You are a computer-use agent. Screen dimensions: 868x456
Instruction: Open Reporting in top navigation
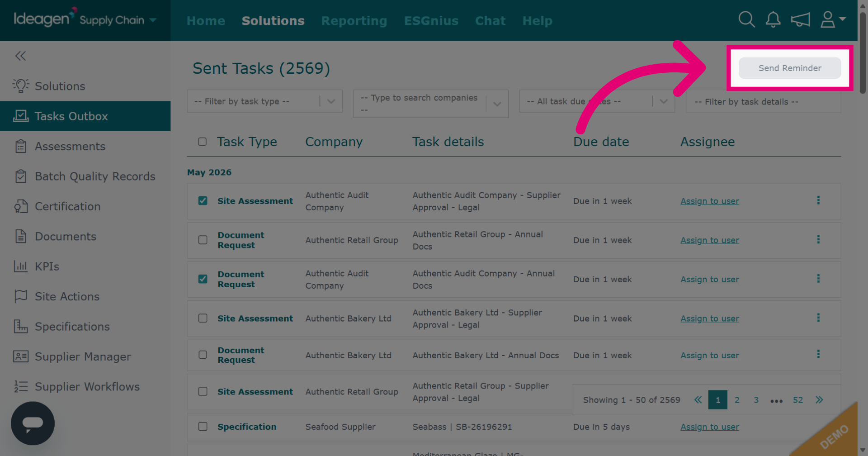coord(354,21)
